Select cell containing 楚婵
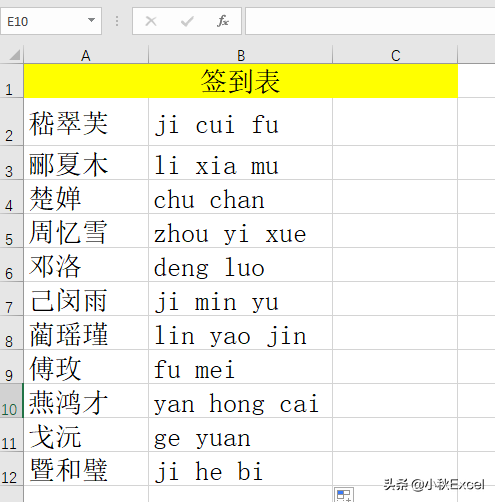The height and width of the screenshot is (502, 495). coord(86,197)
